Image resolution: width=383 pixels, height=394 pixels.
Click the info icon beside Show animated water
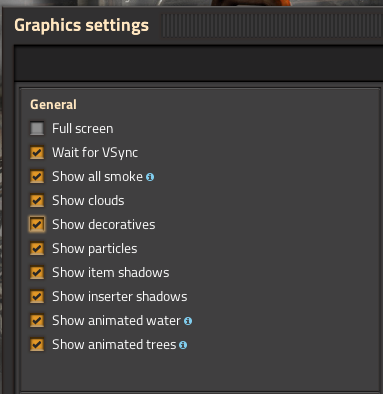point(188,321)
